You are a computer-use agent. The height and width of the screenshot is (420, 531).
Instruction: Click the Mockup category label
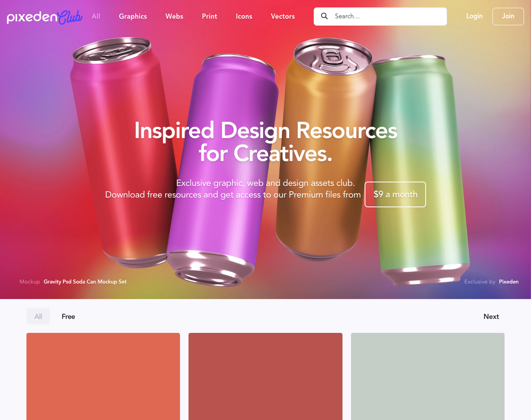click(30, 282)
